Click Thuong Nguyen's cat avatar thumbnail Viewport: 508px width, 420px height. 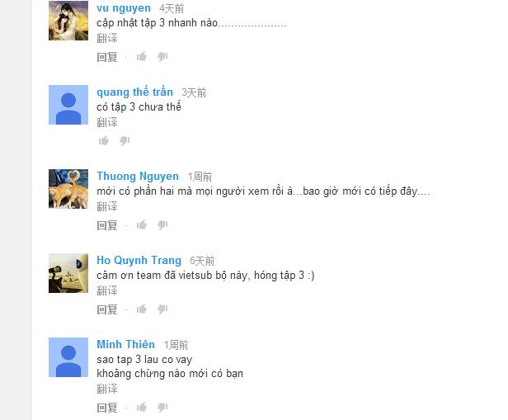[68, 189]
